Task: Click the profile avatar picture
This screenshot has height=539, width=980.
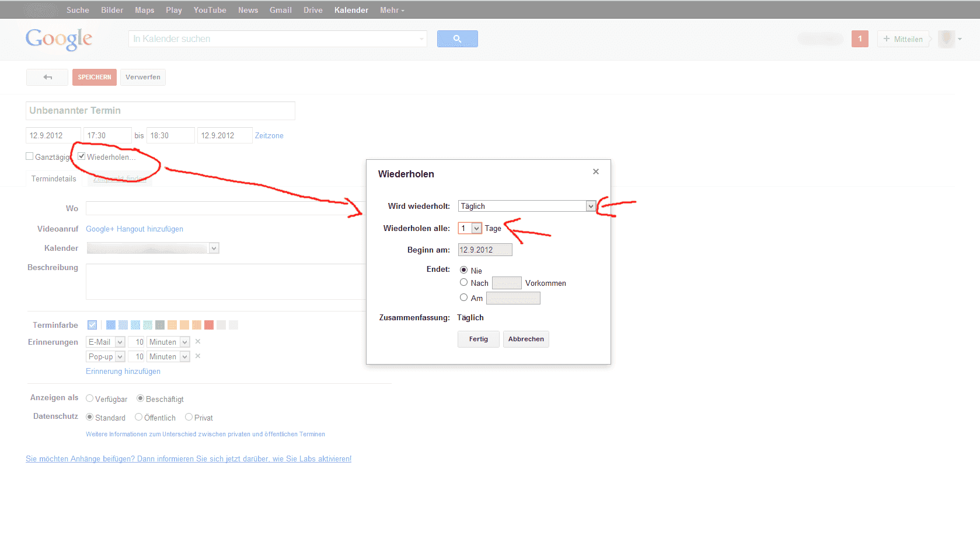Action: pos(946,39)
